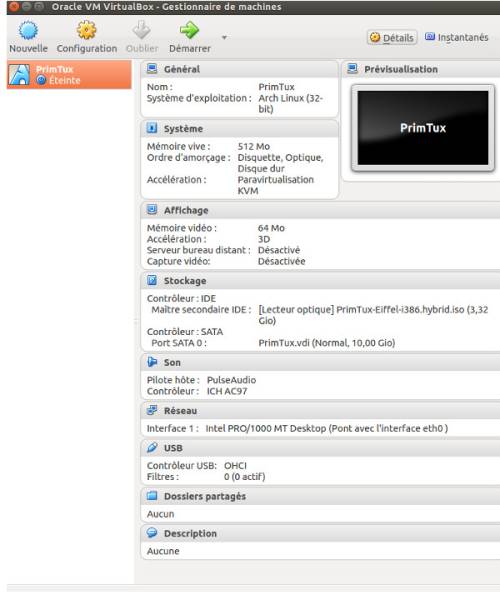
Task: Open the dropdown arrow beside Démarrer
Action: (x=225, y=38)
